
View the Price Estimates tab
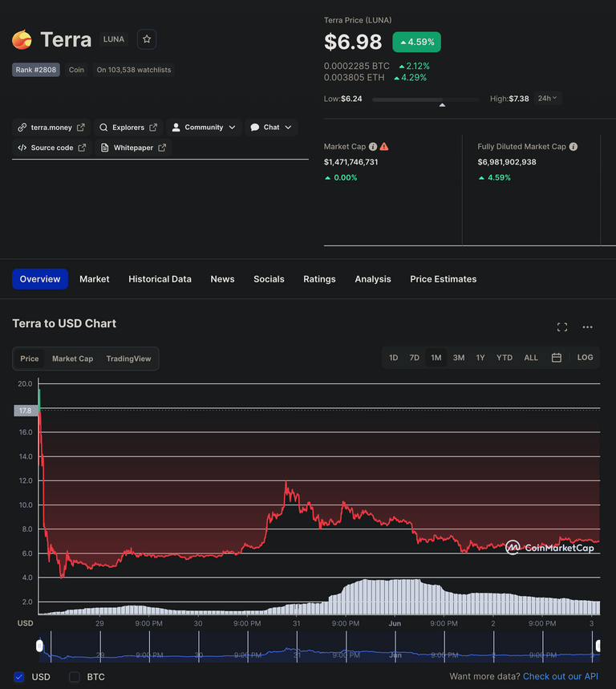tap(444, 279)
